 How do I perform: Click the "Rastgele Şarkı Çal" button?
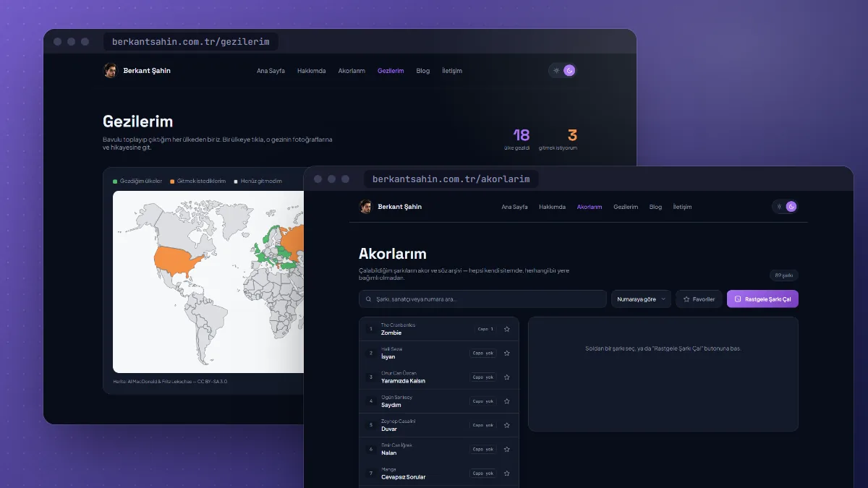tap(762, 299)
